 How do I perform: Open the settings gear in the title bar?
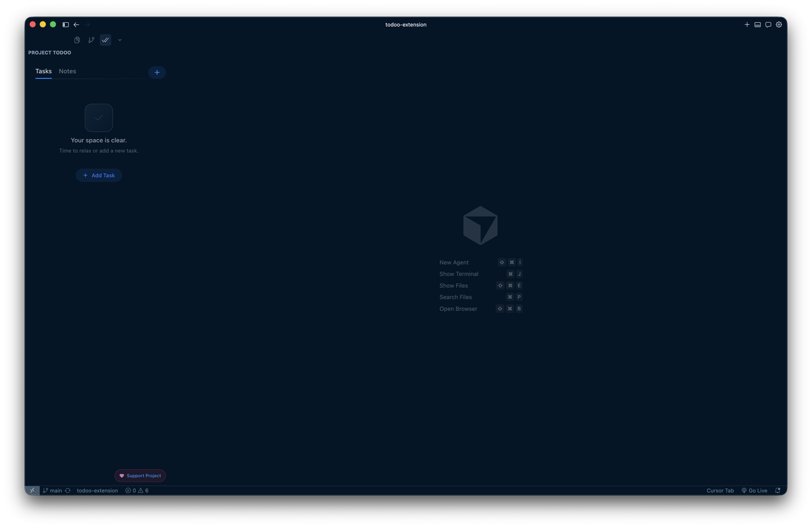click(x=779, y=24)
